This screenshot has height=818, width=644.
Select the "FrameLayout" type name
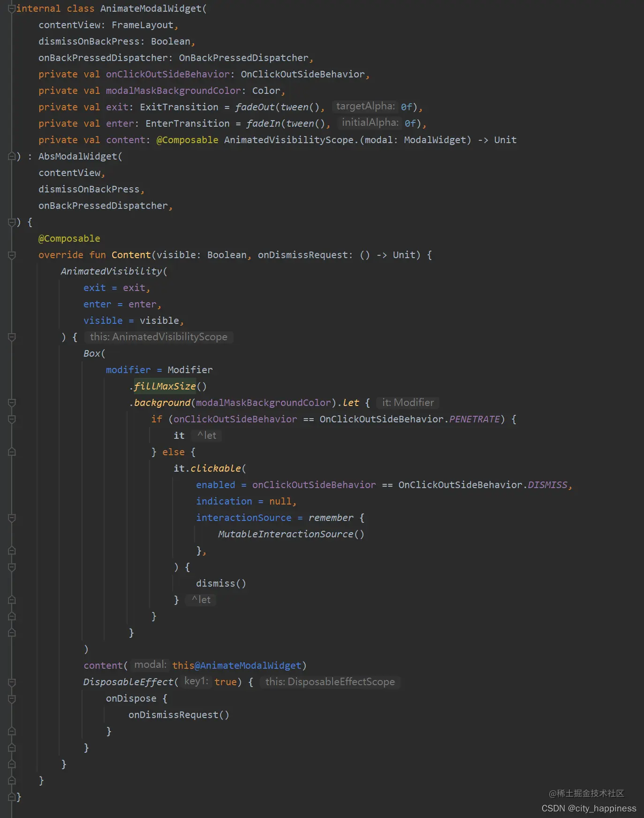pos(143,25)
